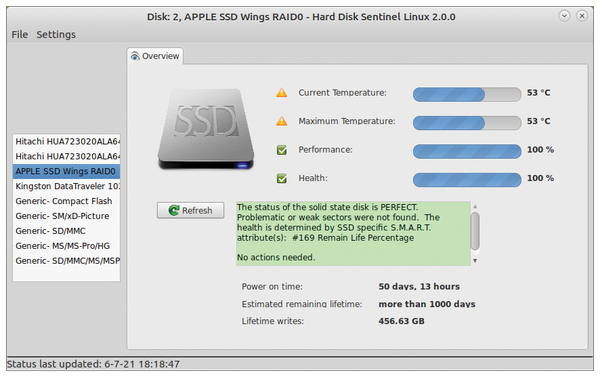Select Generic- SD/MMC/MS/MSP entry
This screenshot has width=600, height=377.
(x=67, y=261)
